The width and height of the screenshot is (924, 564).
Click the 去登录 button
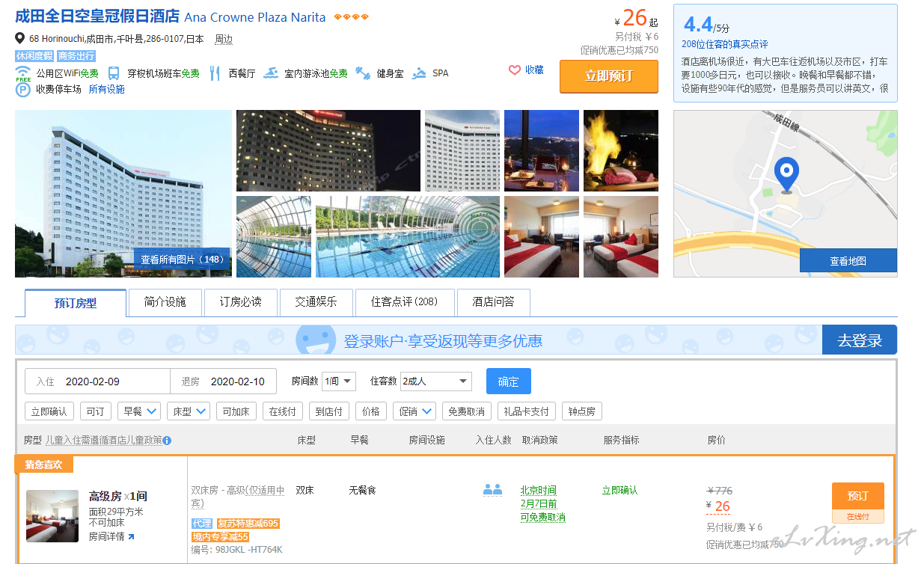860,340
